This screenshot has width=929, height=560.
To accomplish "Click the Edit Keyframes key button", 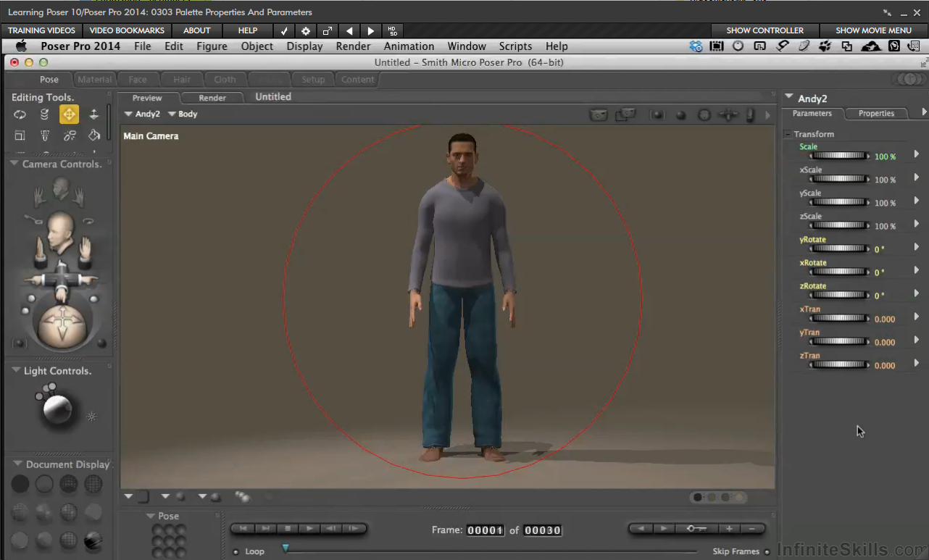I will point(696,529).
